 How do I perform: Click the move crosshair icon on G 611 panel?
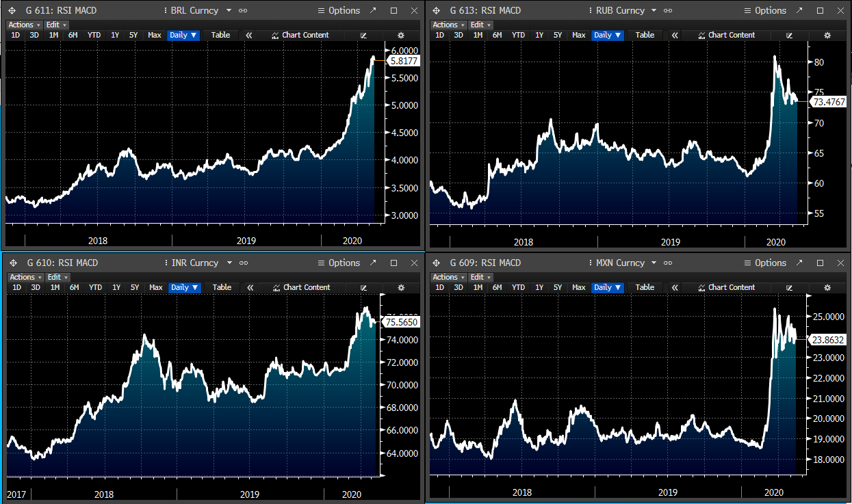[12, 10]
